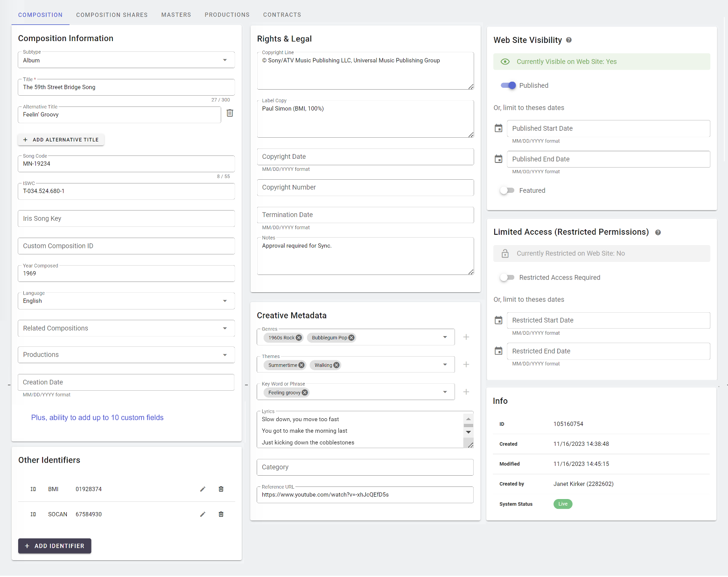Viewport: 728px width, 577px height.
Task: Enable the Featured toggle
Action: (x=507, y=190)
